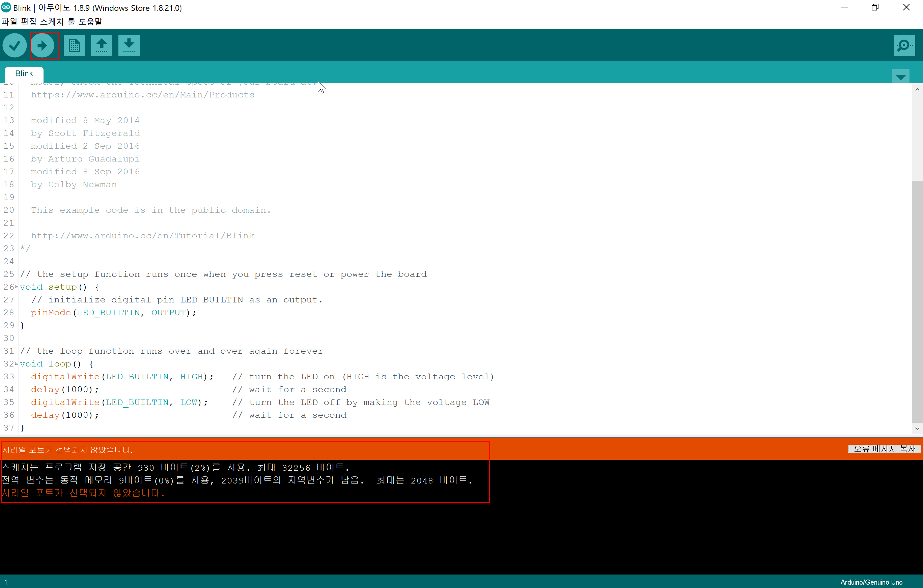Screen dimensions: 923x588
Task: Open the 스케치 menu
Action: [x=52, y=22]
